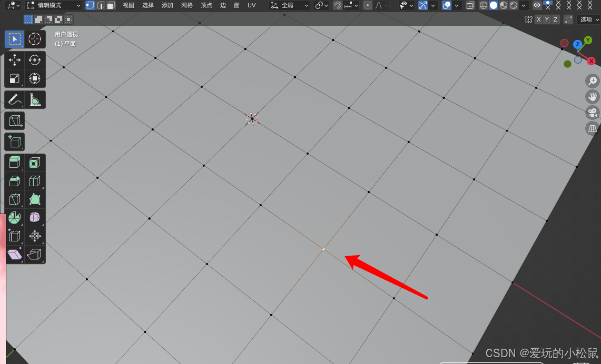This screenshot has height=364, width=601.
Task: Switch to rendered shading
Action: pyautogui.click(x=514, y=5)
